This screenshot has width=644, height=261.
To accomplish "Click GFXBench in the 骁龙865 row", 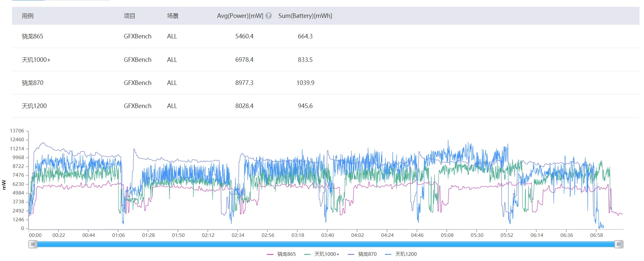I will pyautogui.click(x=138, y=36).
